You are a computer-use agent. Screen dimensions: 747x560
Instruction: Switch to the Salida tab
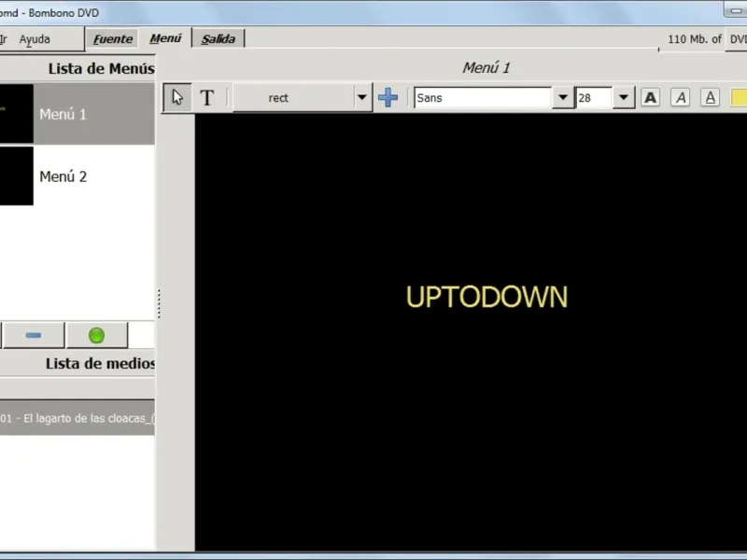pos(218,39)
